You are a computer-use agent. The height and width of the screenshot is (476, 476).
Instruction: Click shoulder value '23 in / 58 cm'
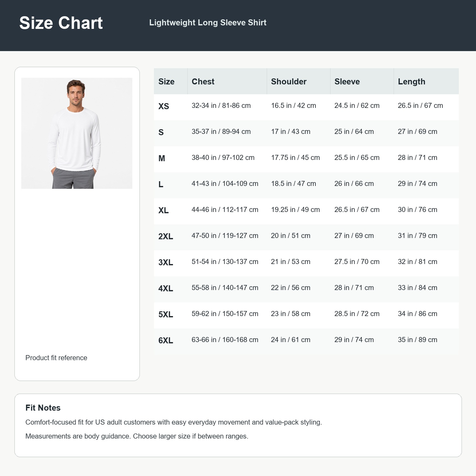(x=291, y=314)
